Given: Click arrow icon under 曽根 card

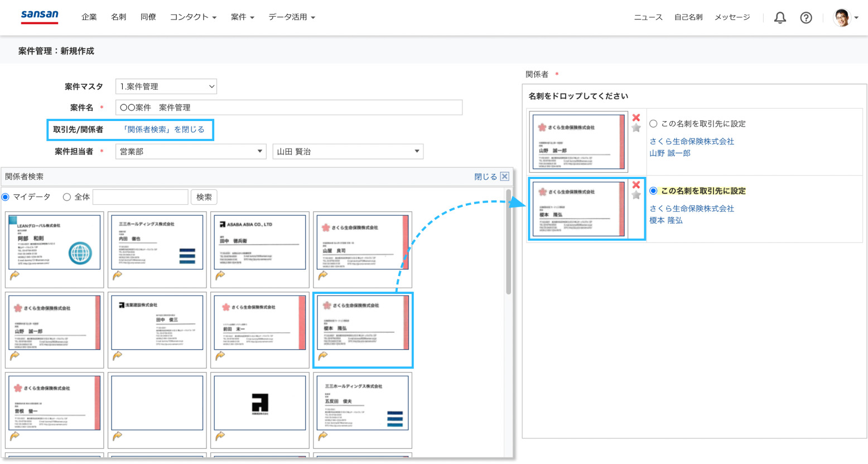Looking at the screenshot, I should pos(15,436).
